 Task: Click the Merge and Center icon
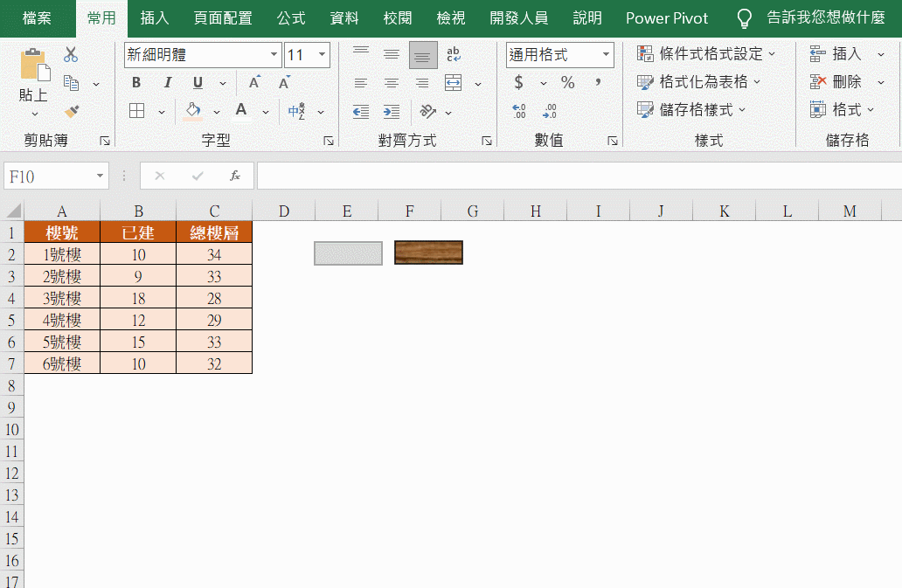(x=453, y=83)
